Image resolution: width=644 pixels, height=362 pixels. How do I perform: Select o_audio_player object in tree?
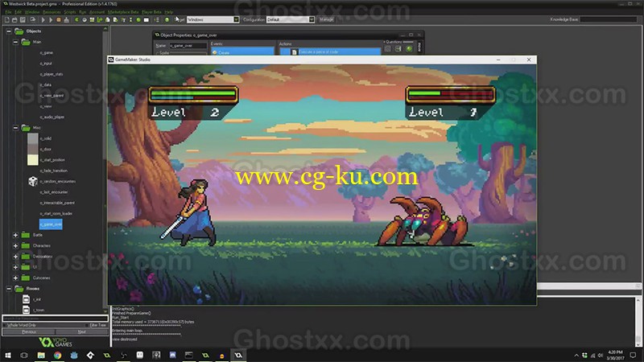(x=52, y=117)
